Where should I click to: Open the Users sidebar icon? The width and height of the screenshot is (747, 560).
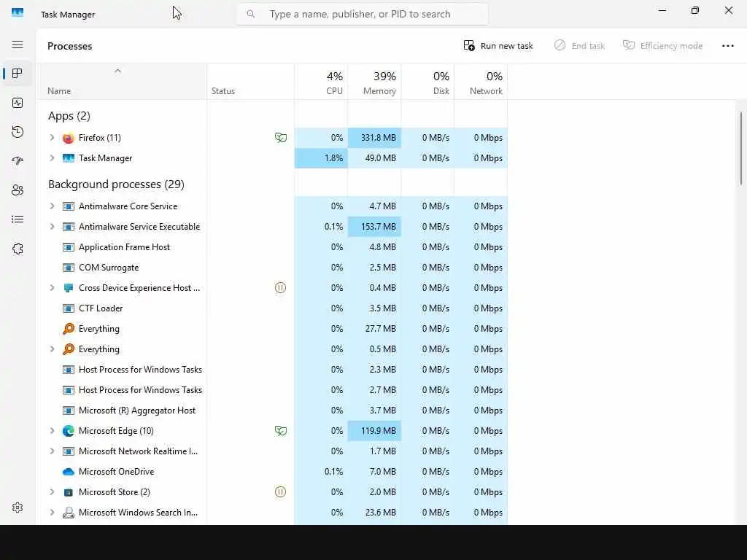pos(18,190)
